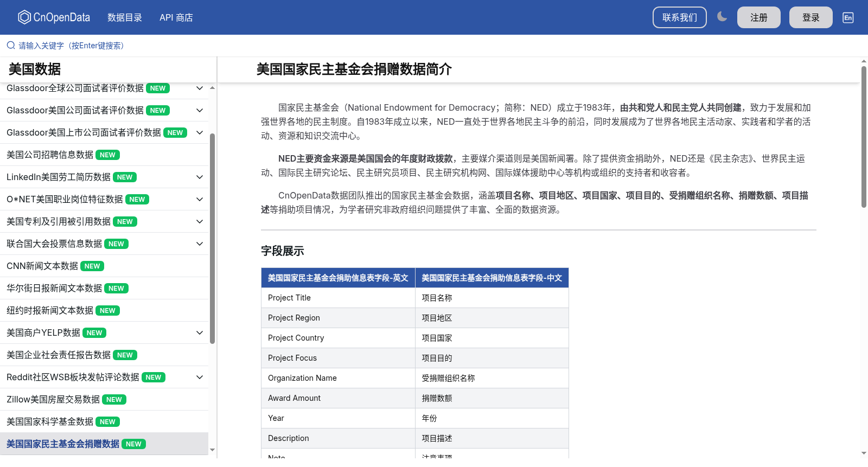This screenshot has width=868, height=467.
Task: Open 美国公司招聘信息数据 item
Action: point(104,155)
